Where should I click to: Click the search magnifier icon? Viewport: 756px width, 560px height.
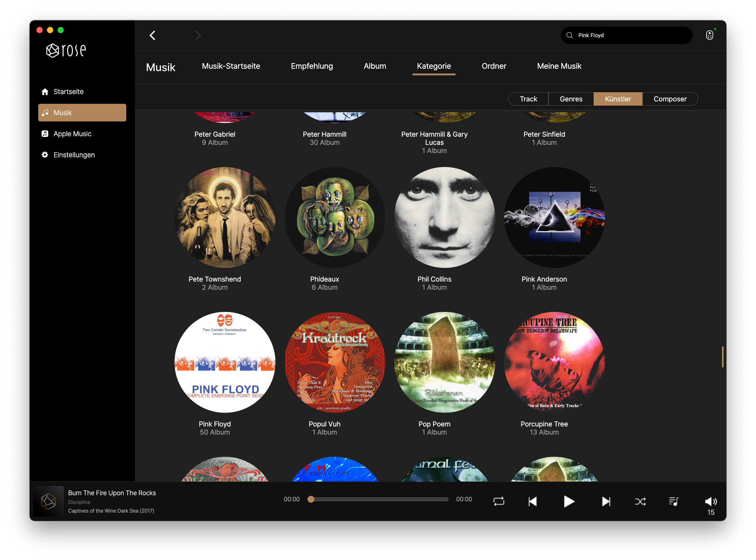[x=569, y=35]
